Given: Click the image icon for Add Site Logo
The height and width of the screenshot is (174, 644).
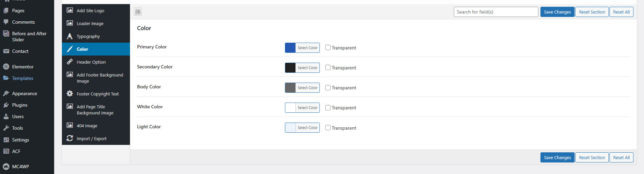Looking at the screenshot, I should (70, 10).
